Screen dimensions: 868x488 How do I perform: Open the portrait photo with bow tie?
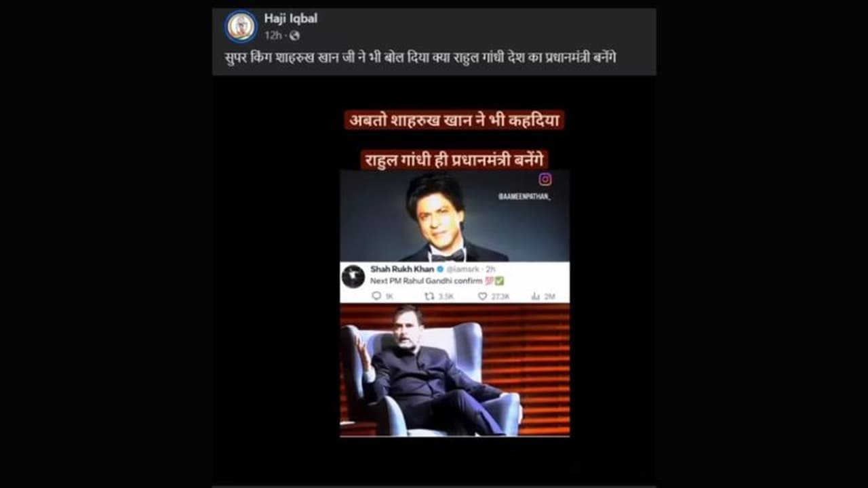coord(454,216)
